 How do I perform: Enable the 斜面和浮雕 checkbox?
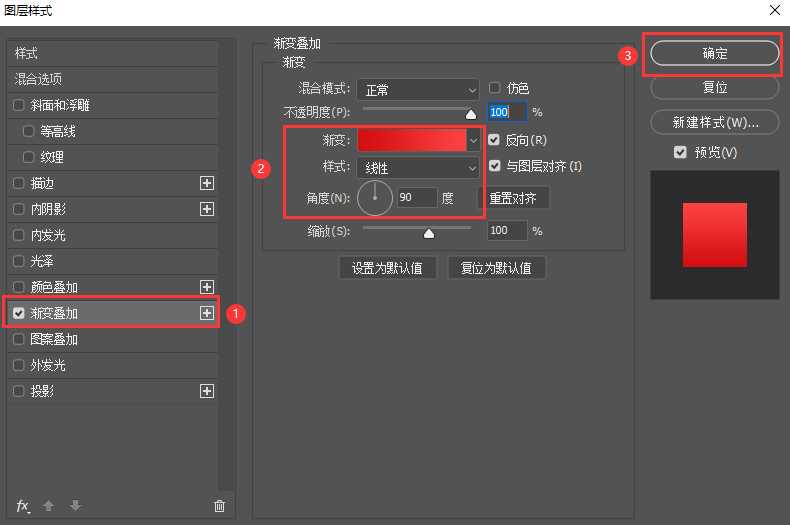[19, 105]
